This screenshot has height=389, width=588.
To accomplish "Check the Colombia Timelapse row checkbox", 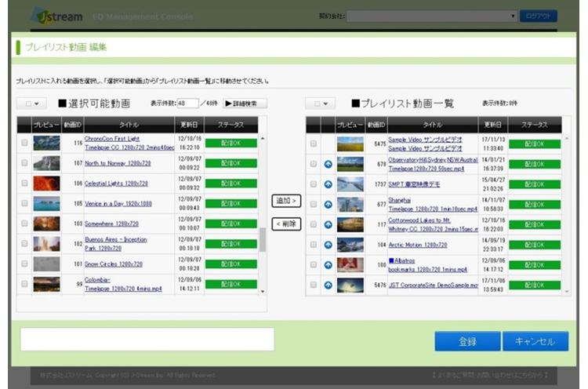I will (x=24, y=284).
